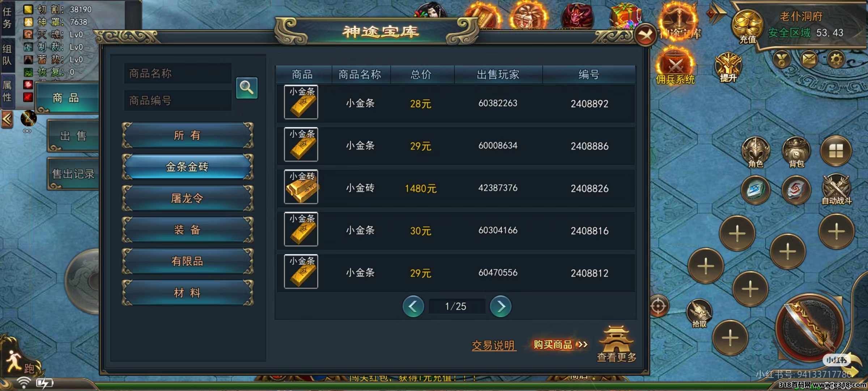The height and width of the screenshot is (391, 868).
Task: Select the 小金砖 1480元 item thumbnail
Action: pos(301,187)
